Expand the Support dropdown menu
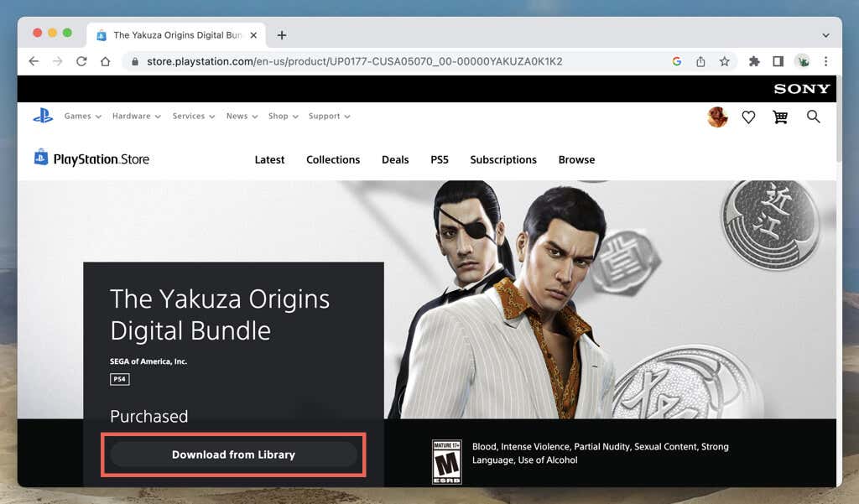Image resolution: width=859 pixels, height=504 pixels. (329, 116)
